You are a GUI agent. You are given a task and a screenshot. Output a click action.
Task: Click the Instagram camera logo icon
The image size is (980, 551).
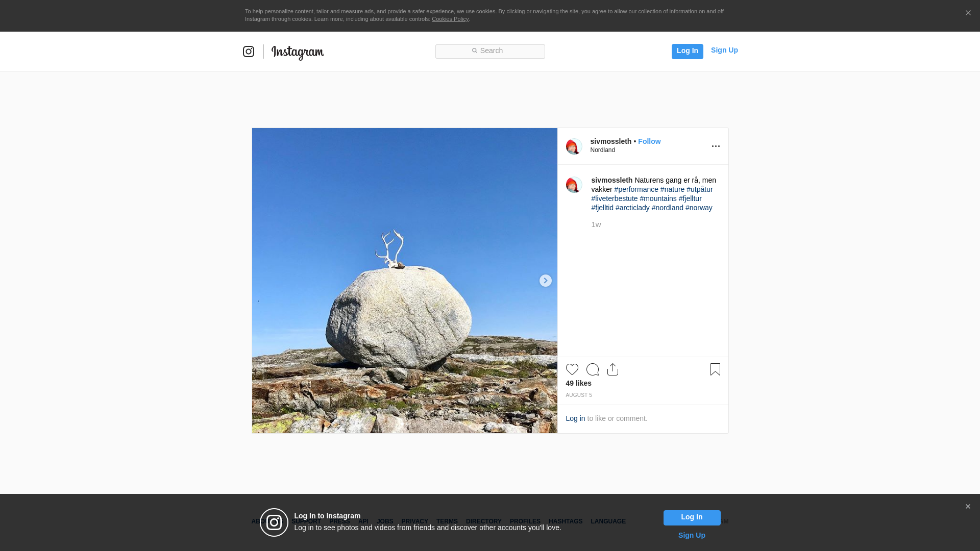point(249,52)
